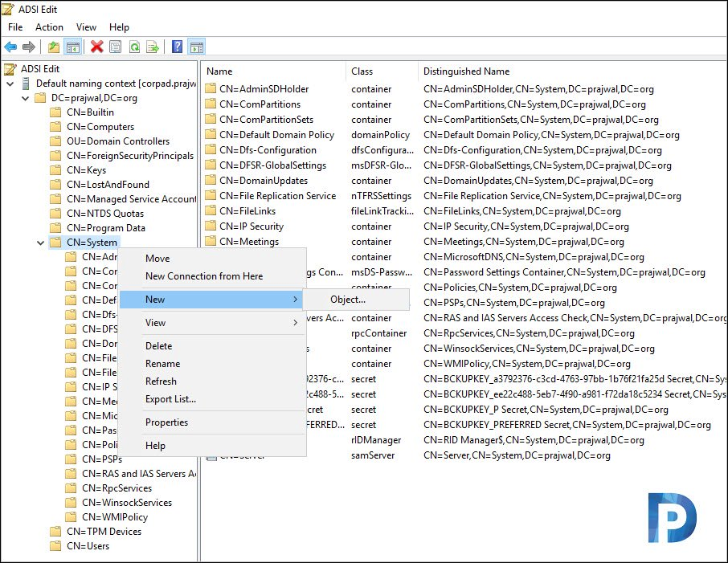
Task: Click the CN=ComPartitions folder icon in list
Action: [x=211, y=104]
